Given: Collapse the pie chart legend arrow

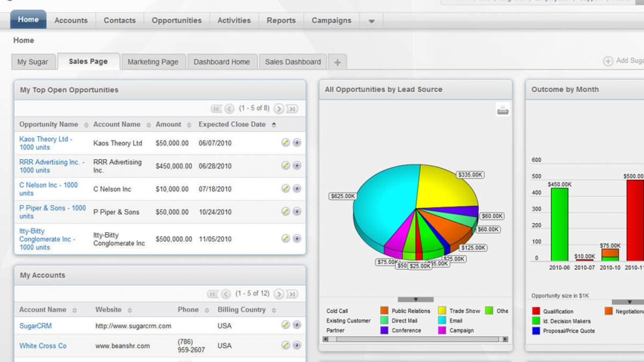Looking at the screenshot, I should [x=415, y=300].
